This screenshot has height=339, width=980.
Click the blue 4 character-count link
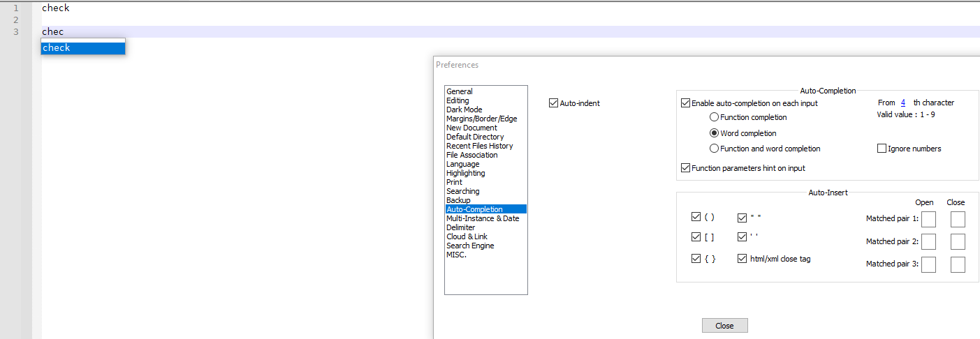[903, 103]
